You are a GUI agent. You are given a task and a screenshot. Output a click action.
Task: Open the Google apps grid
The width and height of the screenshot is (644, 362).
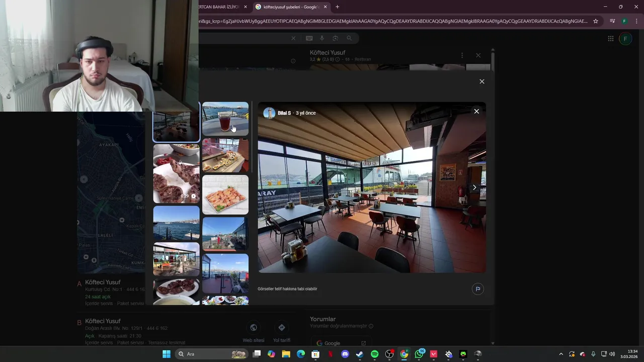click(x=610, y=39)
